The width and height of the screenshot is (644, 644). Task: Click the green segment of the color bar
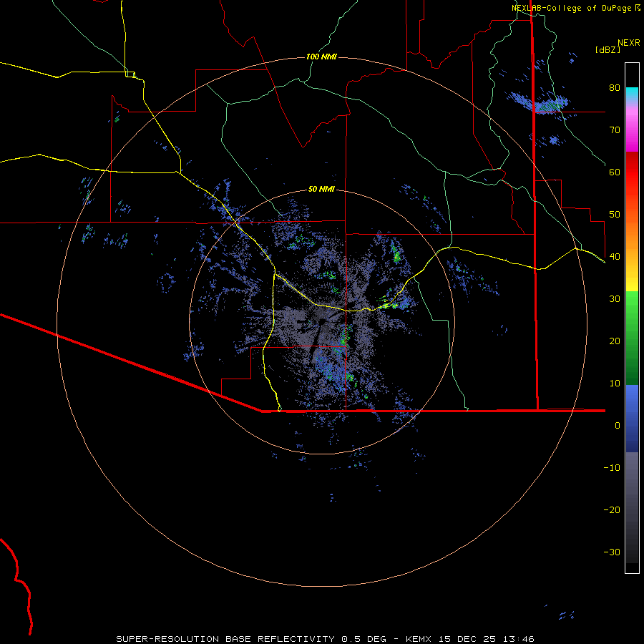coord(632,338)
